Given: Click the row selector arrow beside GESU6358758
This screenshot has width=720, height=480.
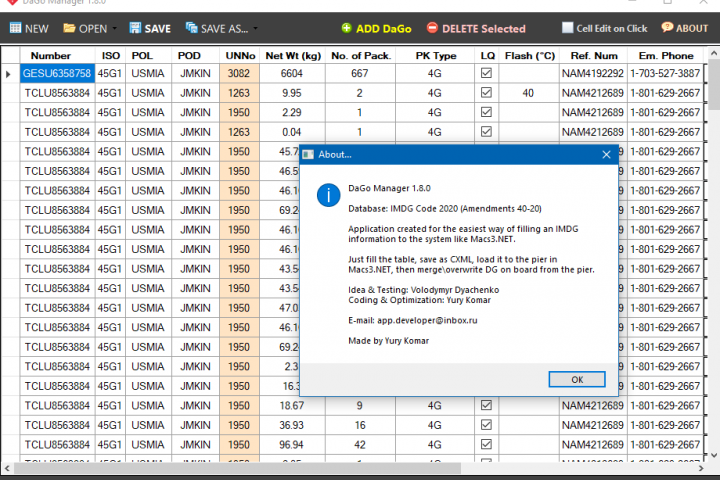Looking at the screenshot, I should (x=8, y=73).
